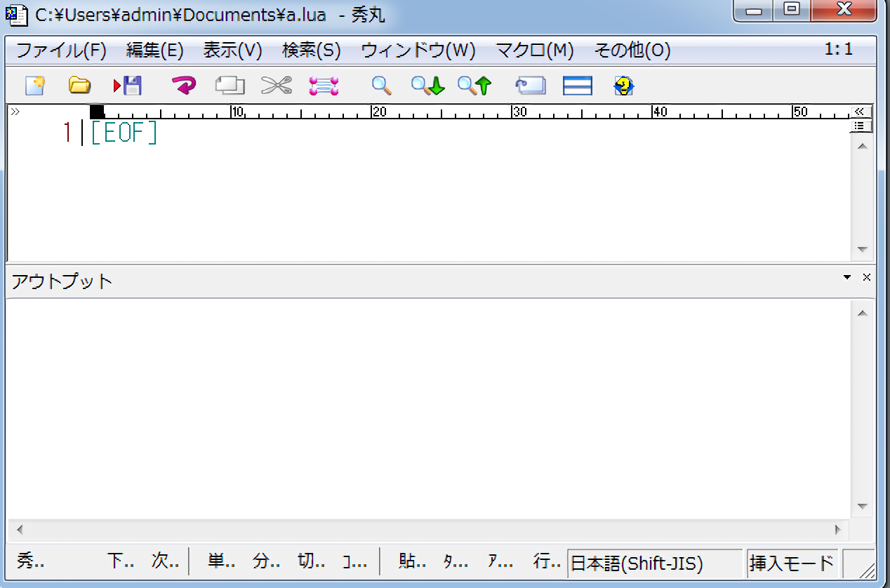Screen dimensions: 890x588
Task: Click the New File toolbar icon
Action: [35, 86]
